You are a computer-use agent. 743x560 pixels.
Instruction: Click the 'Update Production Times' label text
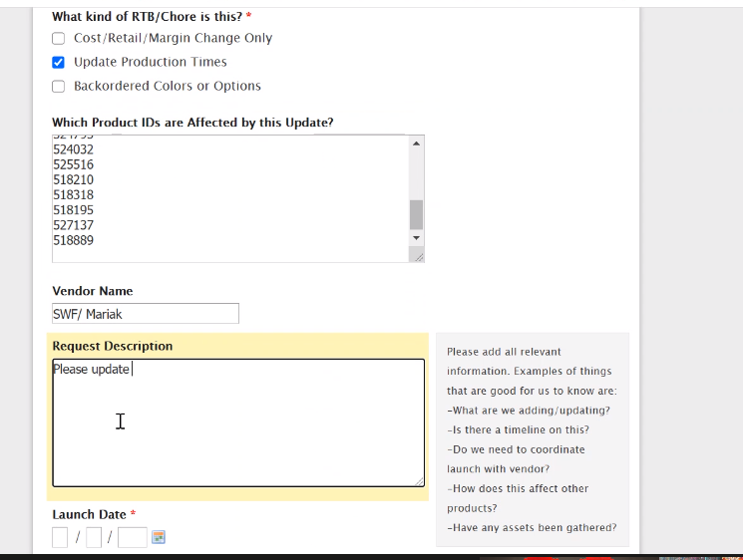pyautogui.click(x=151, y=62)
